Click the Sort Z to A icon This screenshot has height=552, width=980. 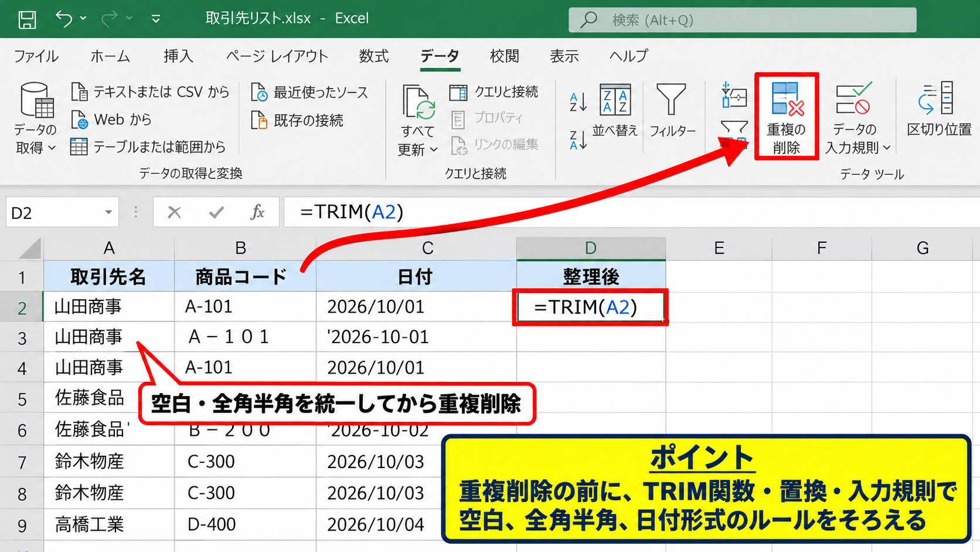tap(578, 140)
